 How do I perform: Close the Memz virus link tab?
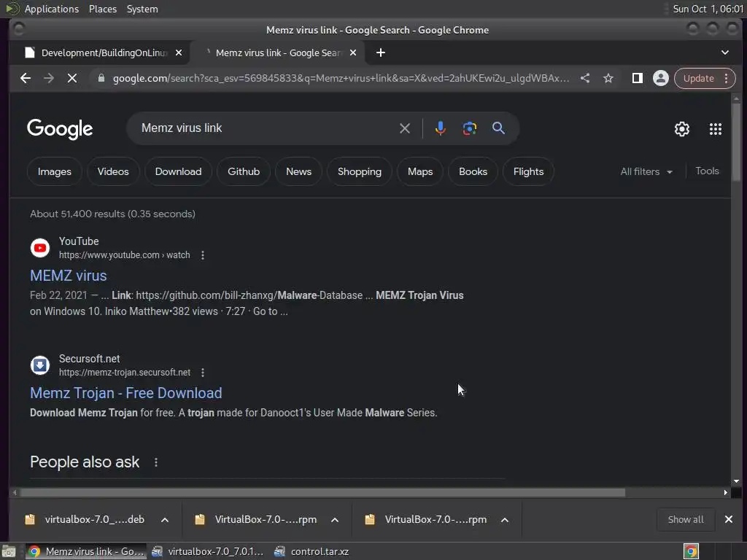[x=353, y=52]
